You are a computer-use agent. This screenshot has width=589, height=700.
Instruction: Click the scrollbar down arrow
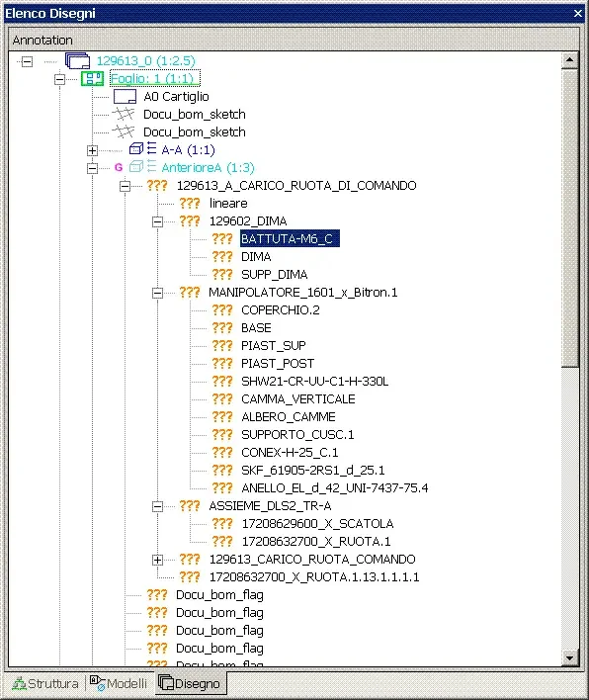pos(569,657)
